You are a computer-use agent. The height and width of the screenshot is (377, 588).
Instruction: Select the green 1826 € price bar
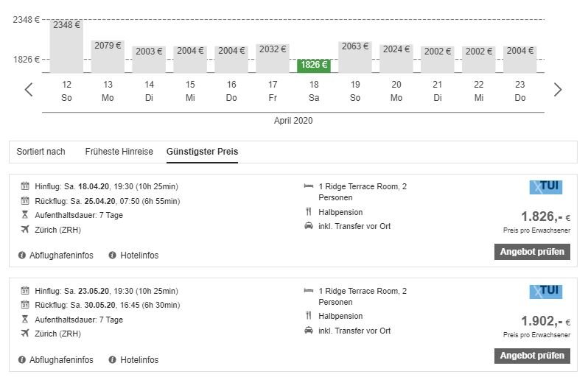click(314, 65)
